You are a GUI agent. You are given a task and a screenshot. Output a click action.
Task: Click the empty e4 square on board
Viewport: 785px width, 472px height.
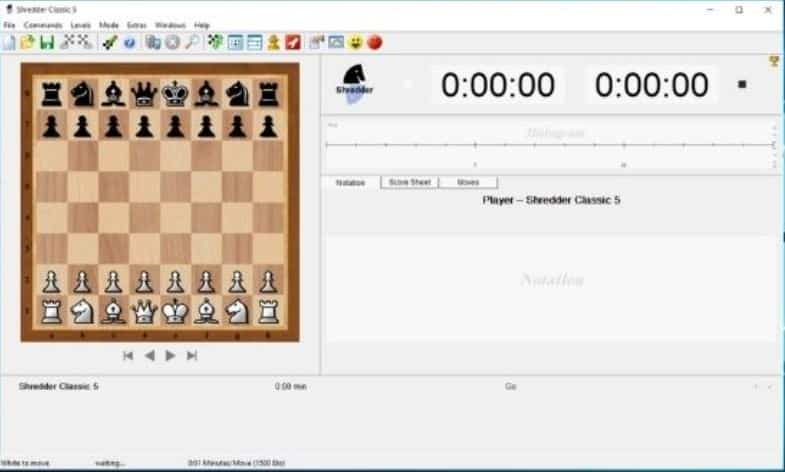pos(175,218)
